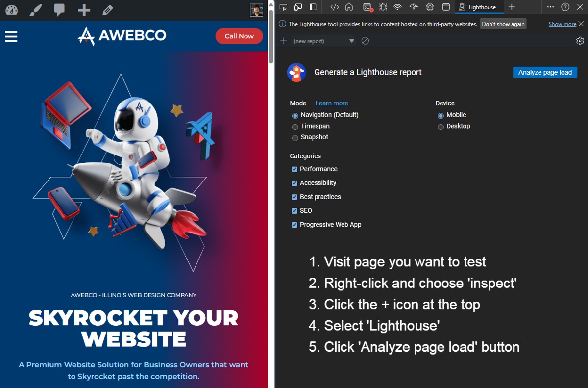Click Don't show again button
Viewport: 588px width, 388px height.
[503, 24]
